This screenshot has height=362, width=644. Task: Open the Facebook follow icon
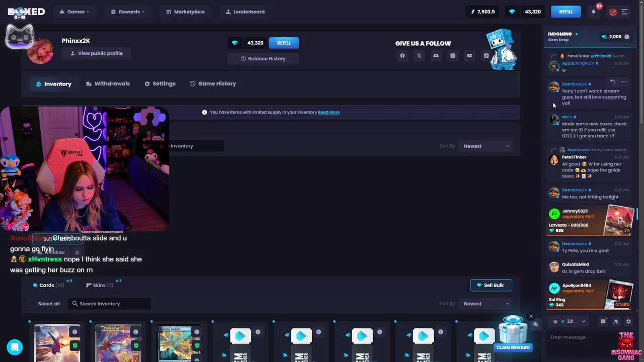(x=403, y=56)
